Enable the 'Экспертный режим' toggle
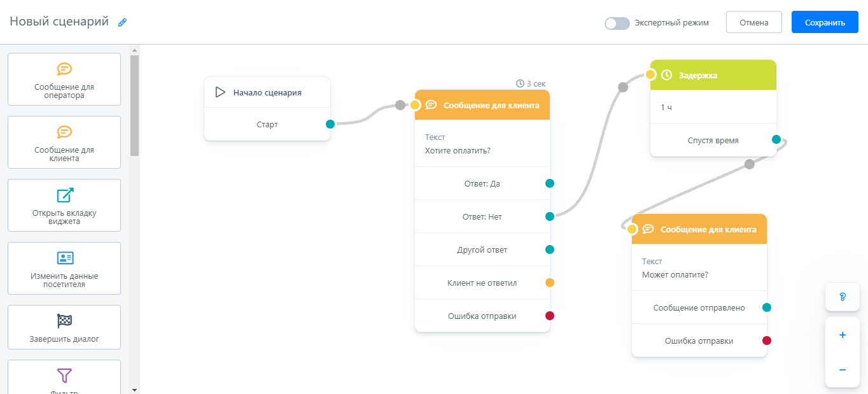Screen dimensions: 868x394 pyautogui.click(x=617, y=23)
